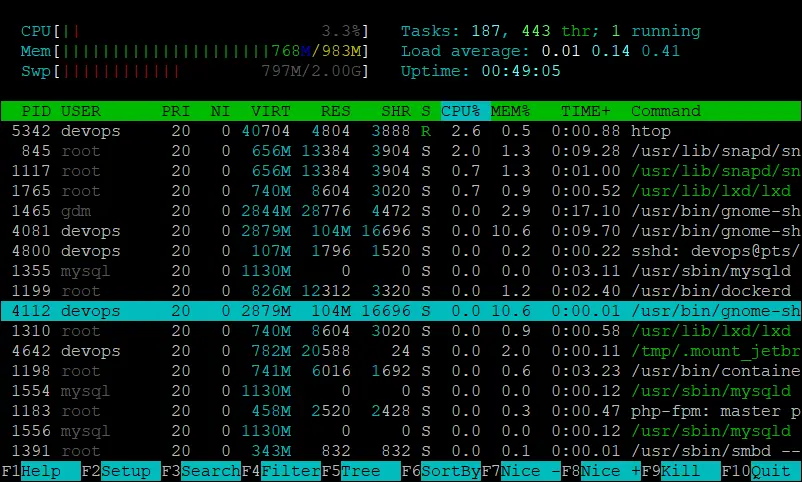802x482 pixels.
Task: Sort by the RES column header
Action: 336,111
